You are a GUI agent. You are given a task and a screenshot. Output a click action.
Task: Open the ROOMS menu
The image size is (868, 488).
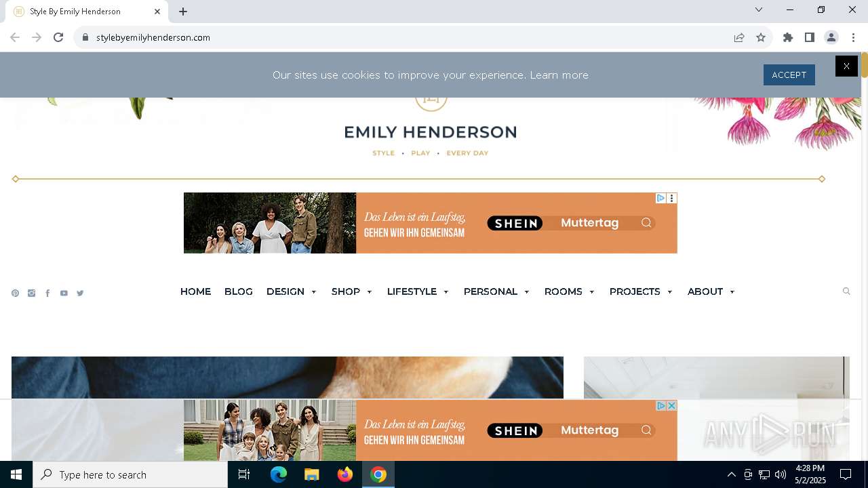coord(563,291)
